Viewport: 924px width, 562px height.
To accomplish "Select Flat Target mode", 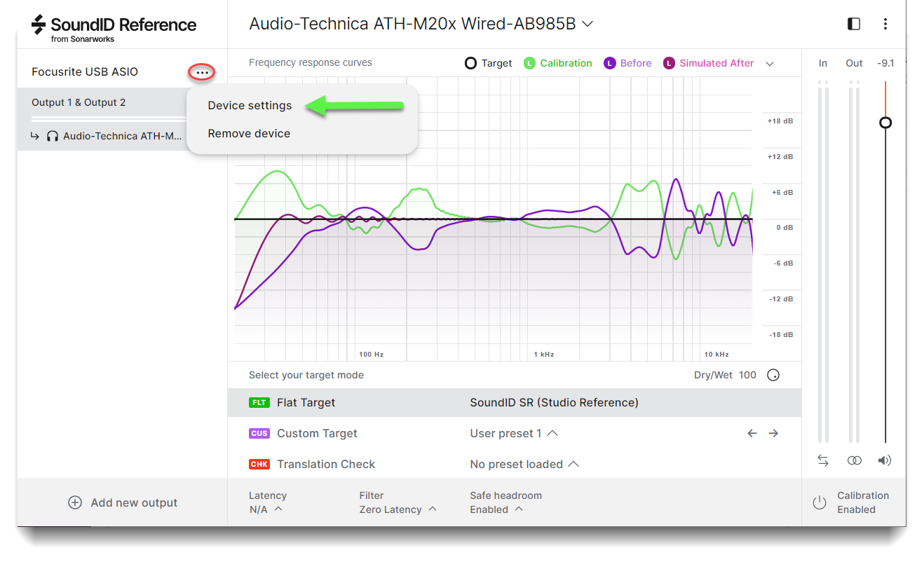I will [x=306, y=403].
